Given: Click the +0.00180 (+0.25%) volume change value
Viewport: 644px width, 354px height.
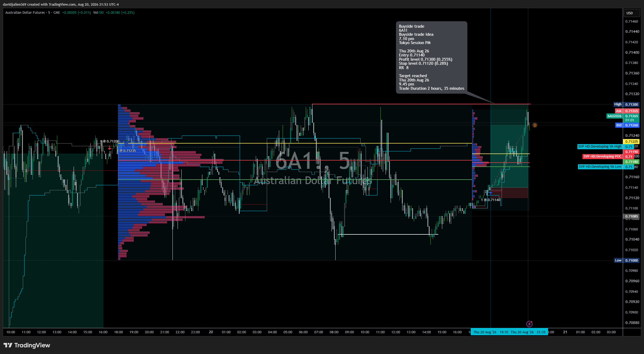Looking at the screenshot, I should click(x=120, y=12).
